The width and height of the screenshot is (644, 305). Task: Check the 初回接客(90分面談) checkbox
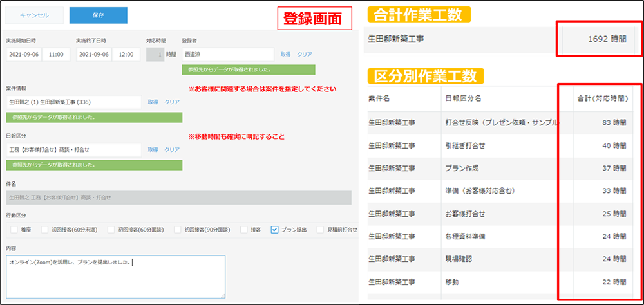click(178, 230)
